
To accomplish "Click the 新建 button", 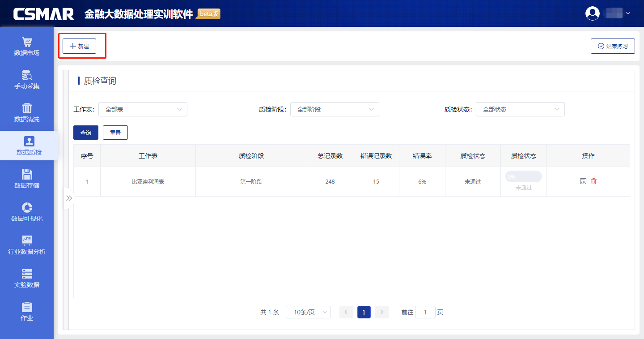I will (x=80, y=46).
